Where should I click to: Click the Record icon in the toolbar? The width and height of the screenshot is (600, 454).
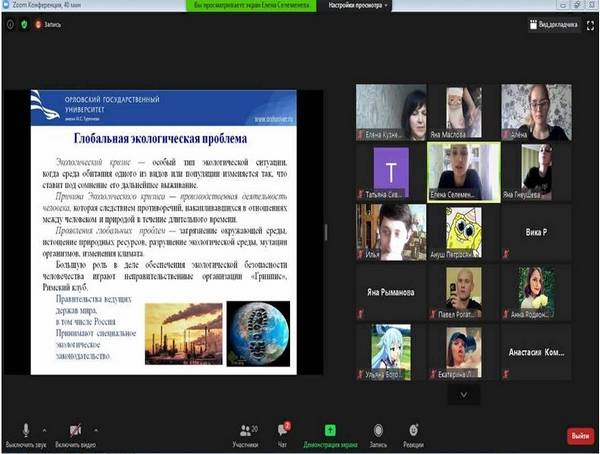pos(378,430)
